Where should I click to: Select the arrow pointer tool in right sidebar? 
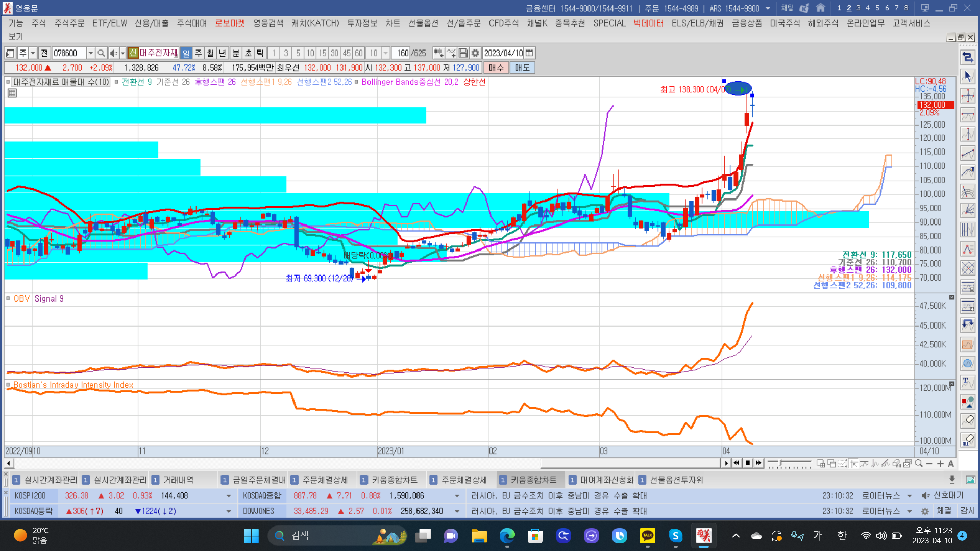[967, 77]
